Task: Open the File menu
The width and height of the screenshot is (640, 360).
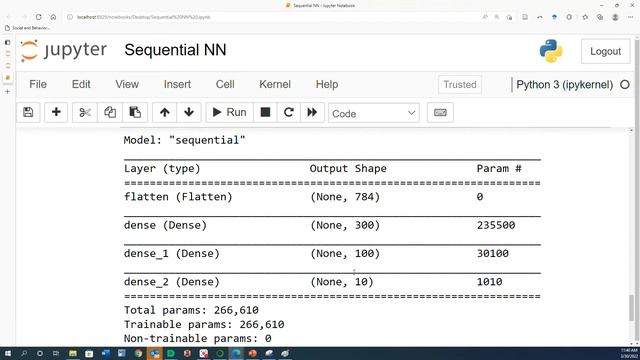Action: click(38, 84)
